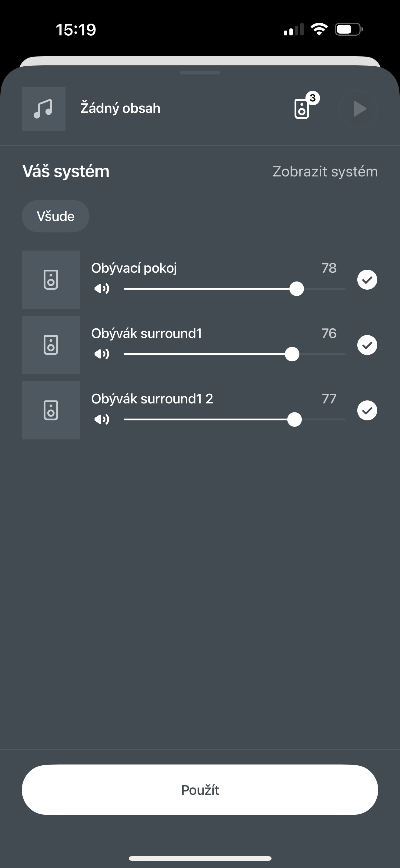Select the Všude group chip

[x=56, y=216]
